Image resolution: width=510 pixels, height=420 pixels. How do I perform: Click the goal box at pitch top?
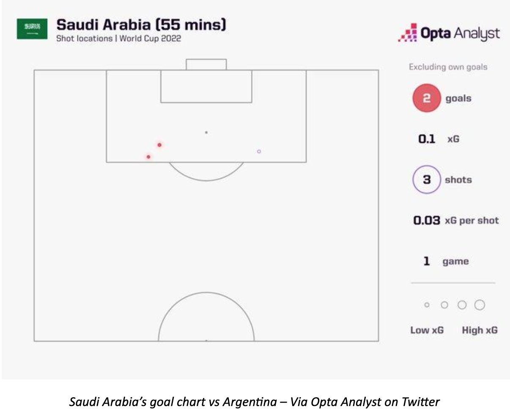pos(206,65)
